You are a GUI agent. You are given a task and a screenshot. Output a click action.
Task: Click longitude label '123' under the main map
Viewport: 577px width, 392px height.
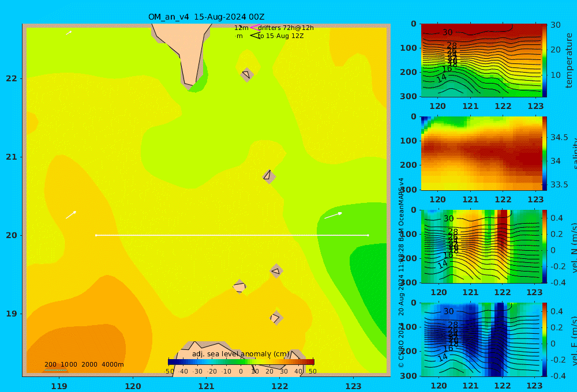[x=353, y=386]
